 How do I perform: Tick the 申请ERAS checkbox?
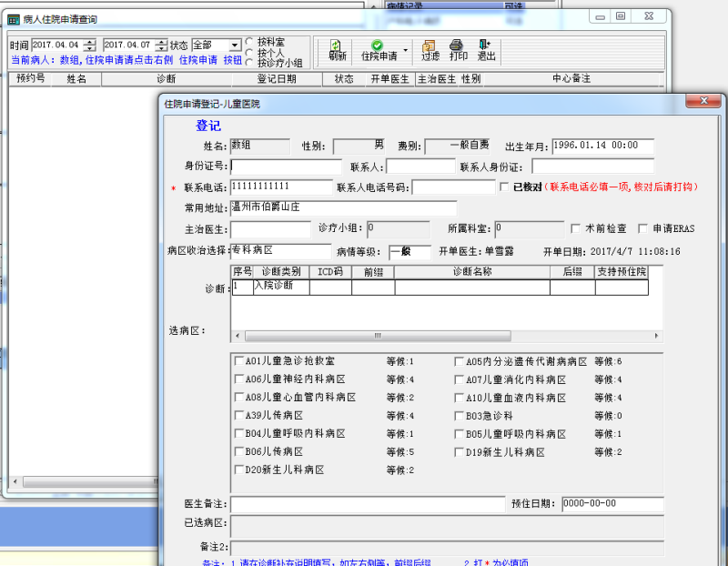pos(644,228)
